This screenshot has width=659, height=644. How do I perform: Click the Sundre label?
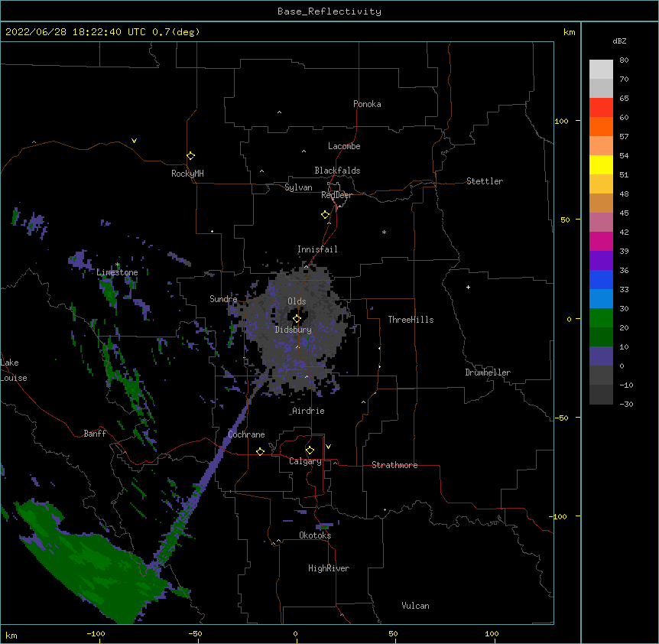[x=223, y=299]
